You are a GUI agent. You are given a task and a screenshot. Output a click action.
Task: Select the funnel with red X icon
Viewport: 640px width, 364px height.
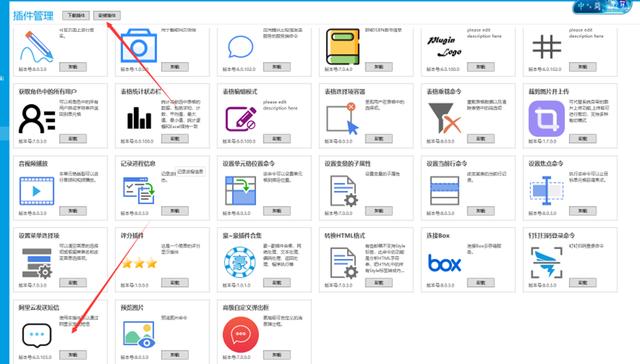coord(444,118)
